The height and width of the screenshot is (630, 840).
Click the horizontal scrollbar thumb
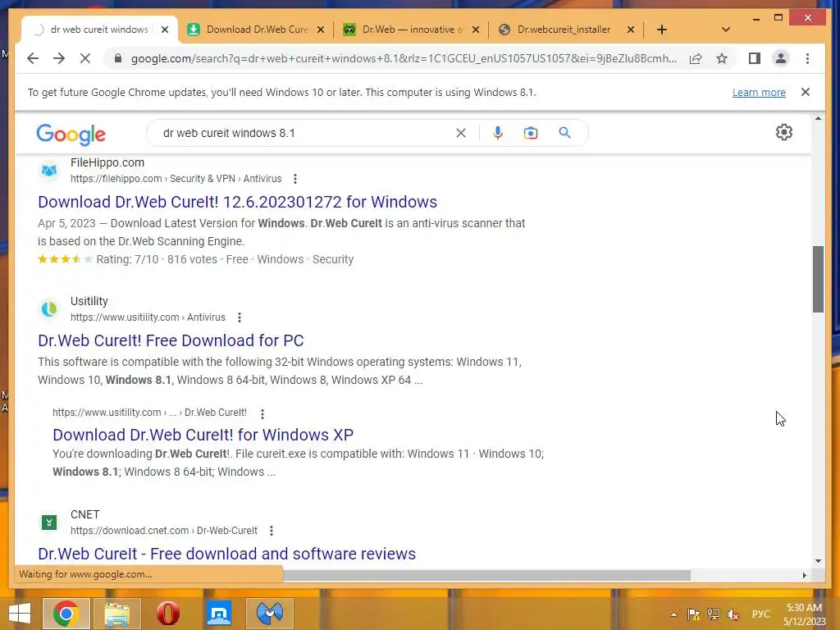486,575
